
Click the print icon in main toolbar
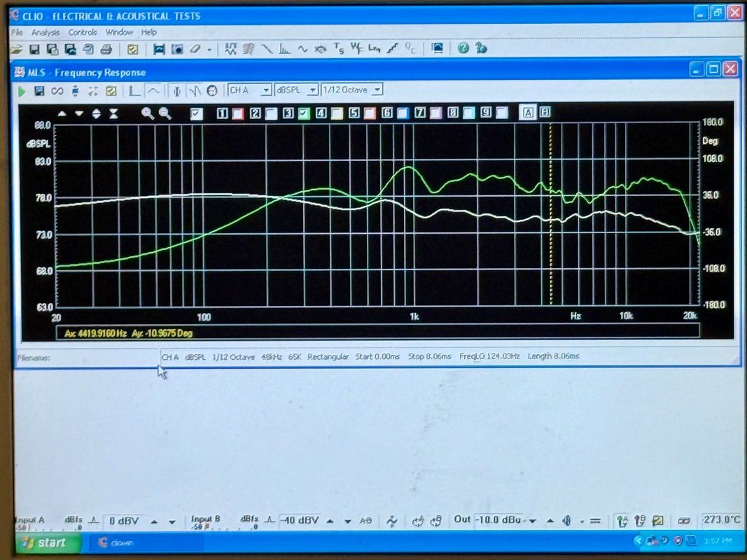(106, 49)
